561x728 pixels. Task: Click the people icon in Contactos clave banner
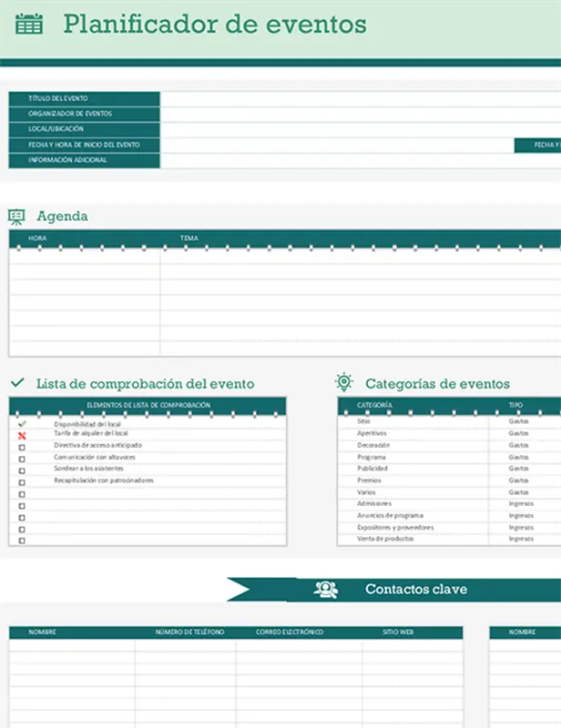(x=325, y=590)
